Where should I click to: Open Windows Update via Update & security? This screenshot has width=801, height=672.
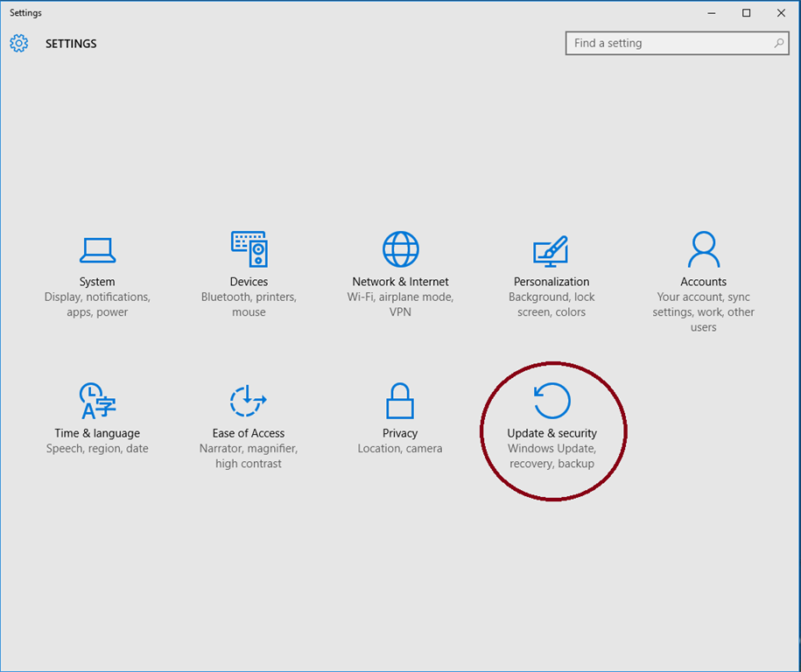tap(552, 432)
